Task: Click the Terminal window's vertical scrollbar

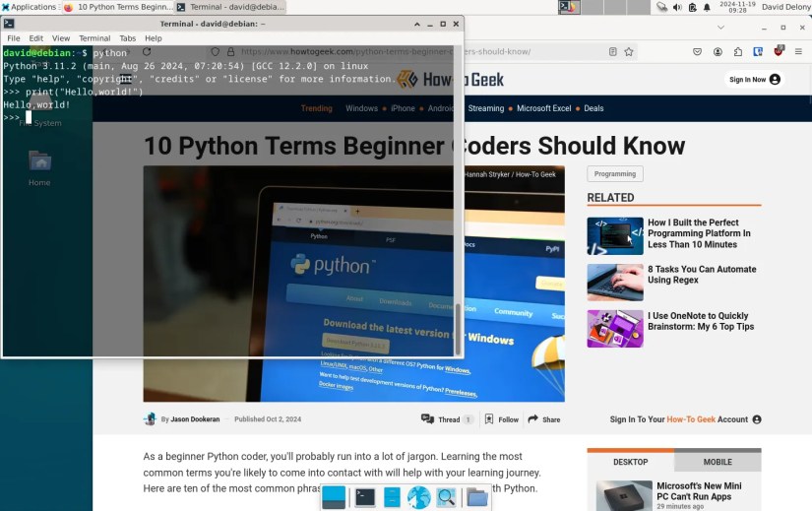Action: pyautogui.click(x=458, y=330)
